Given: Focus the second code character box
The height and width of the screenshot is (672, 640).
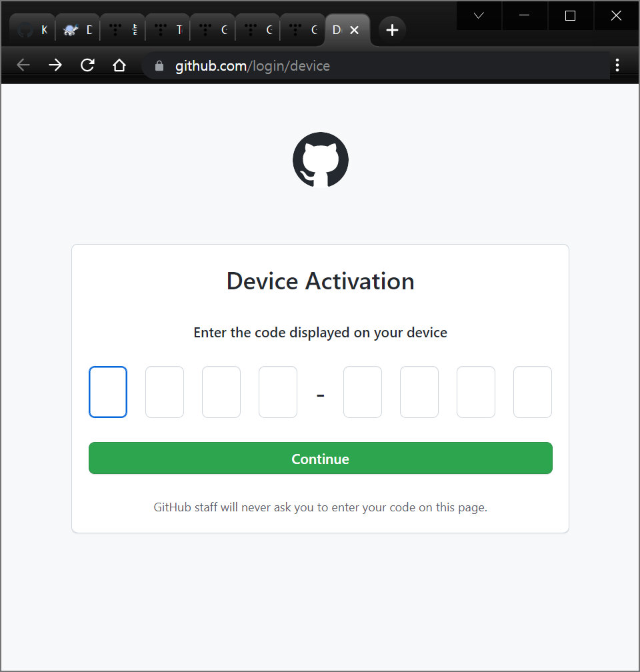Looking at the screenshot, I should click(165, 392).
